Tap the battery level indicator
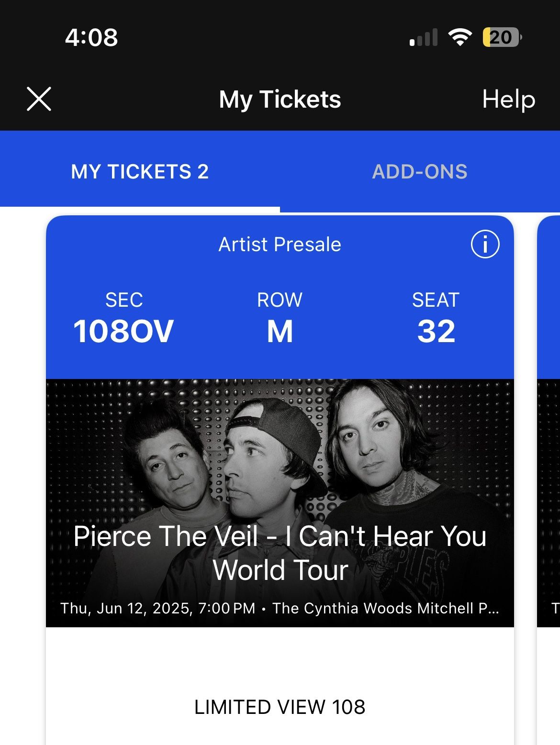This screenshot has width=560, height=745. [x=502, y=37]
